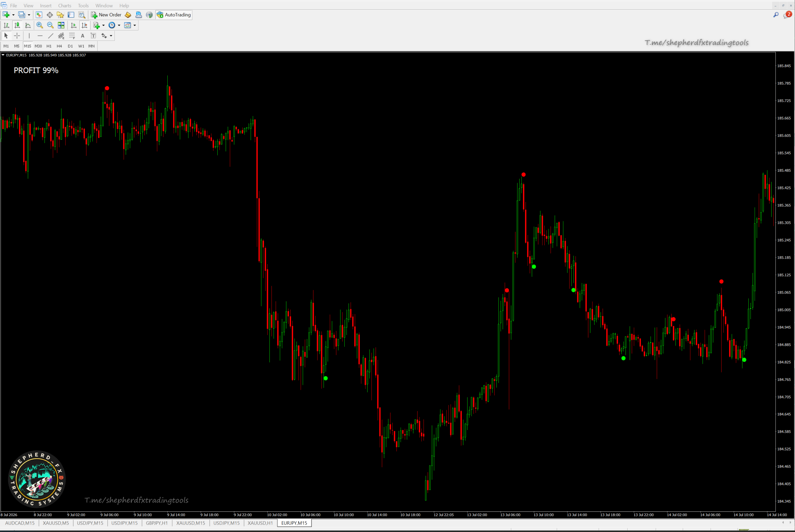This screenshot has width=795, height=532.
Task: Expand the New Chart dropdown arrow
Action: click(13, 15)
